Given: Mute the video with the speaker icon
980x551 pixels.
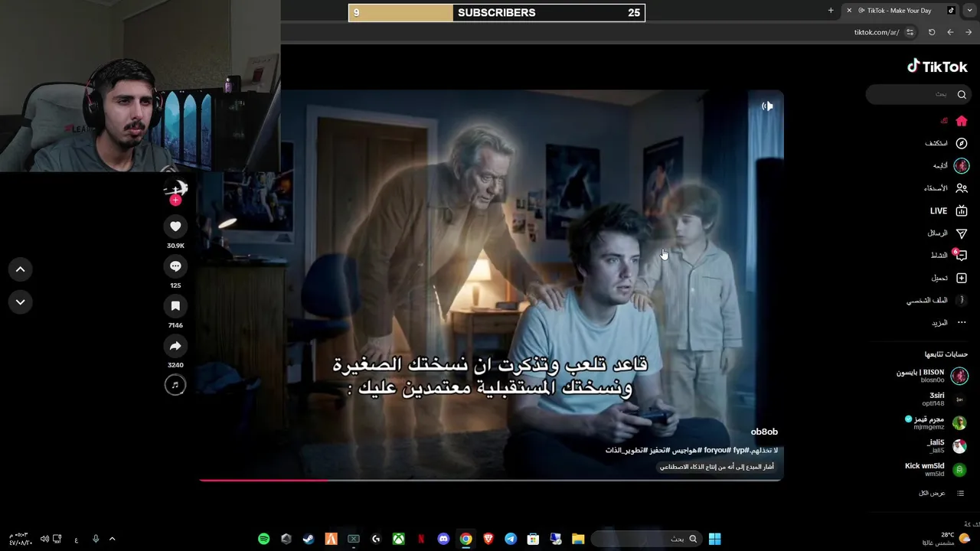Looking at the screenshot, I should (767, 106).
